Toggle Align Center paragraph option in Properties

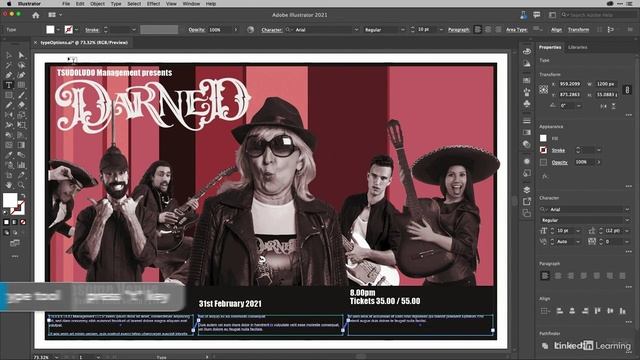click(558, 276)
